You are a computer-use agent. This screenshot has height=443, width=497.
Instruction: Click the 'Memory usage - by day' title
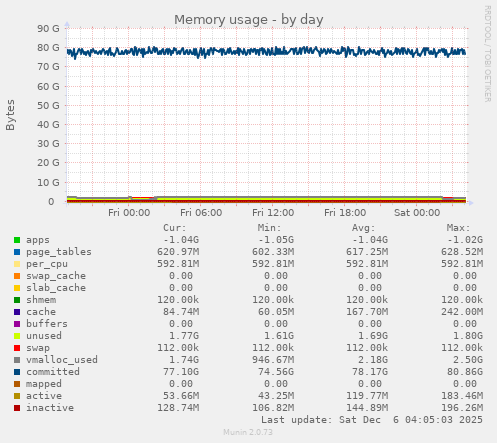[249, 20]
